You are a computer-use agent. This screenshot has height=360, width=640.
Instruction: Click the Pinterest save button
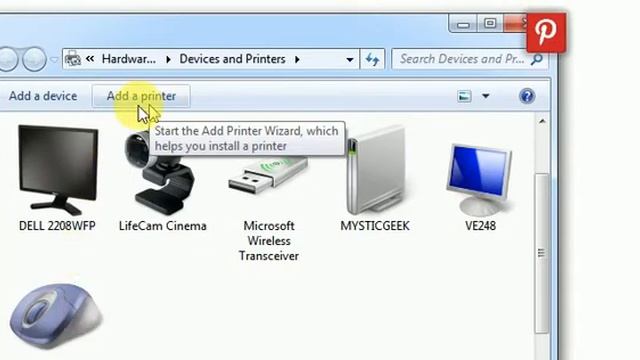[x=546, y=33]
